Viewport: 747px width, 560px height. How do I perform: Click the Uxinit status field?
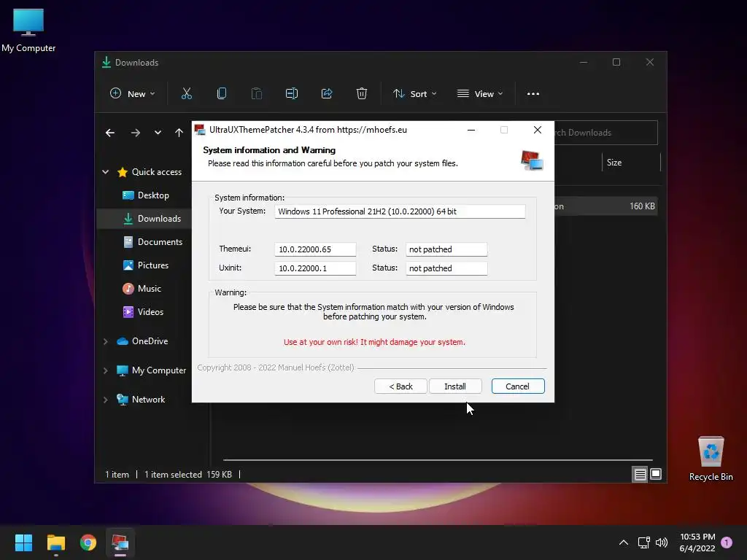pos(446,268)
